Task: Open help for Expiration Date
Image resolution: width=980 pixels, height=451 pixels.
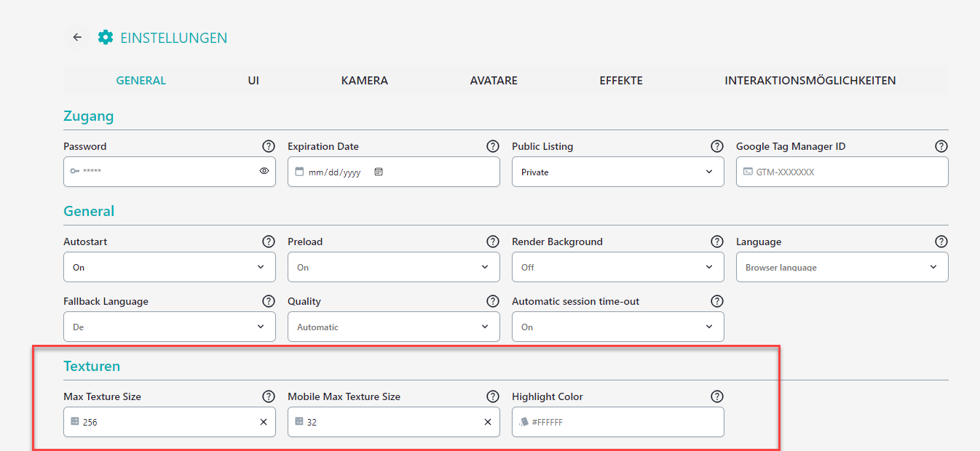Action: tap(493, 146)
